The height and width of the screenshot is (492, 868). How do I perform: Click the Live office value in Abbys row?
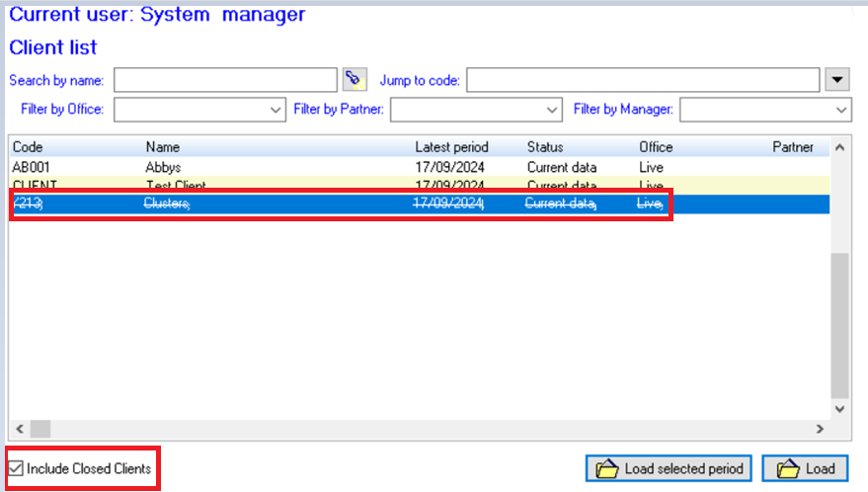pyautogui.click(x=651, y=167)
